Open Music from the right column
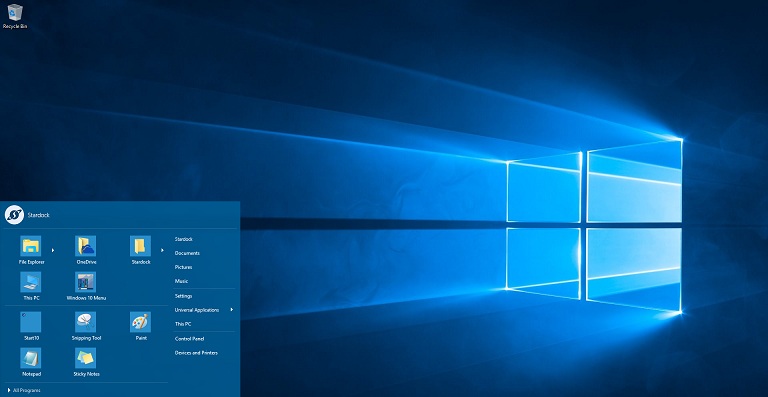The height and width of the screenshot is (397, 768). [181, 281]
